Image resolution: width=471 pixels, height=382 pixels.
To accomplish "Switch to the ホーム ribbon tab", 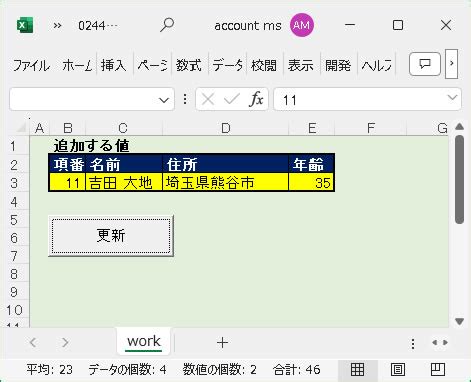I will 77,65.
